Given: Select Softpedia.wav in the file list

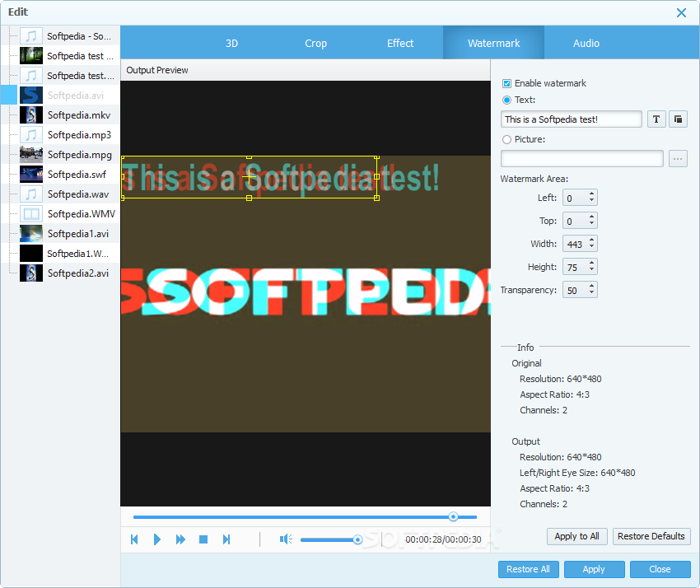Looking at the screenshot, I should [x=69, y=194].
